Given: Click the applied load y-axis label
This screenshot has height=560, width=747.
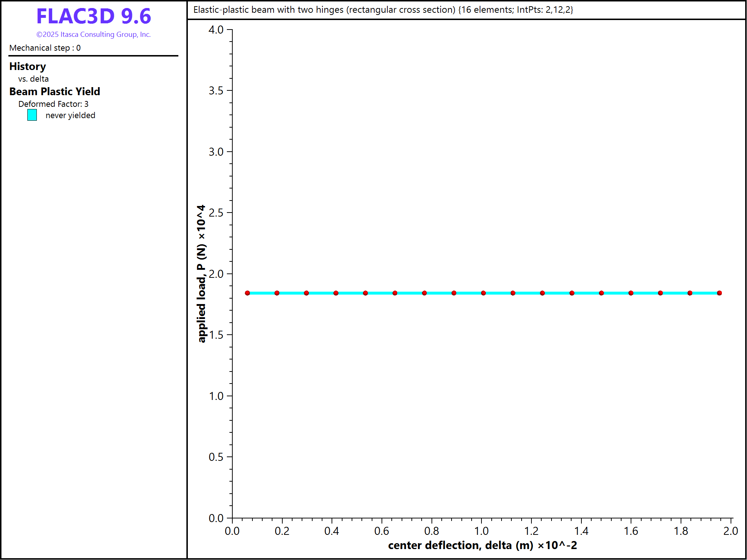Looking at the screenshot, I should point(201,273).
